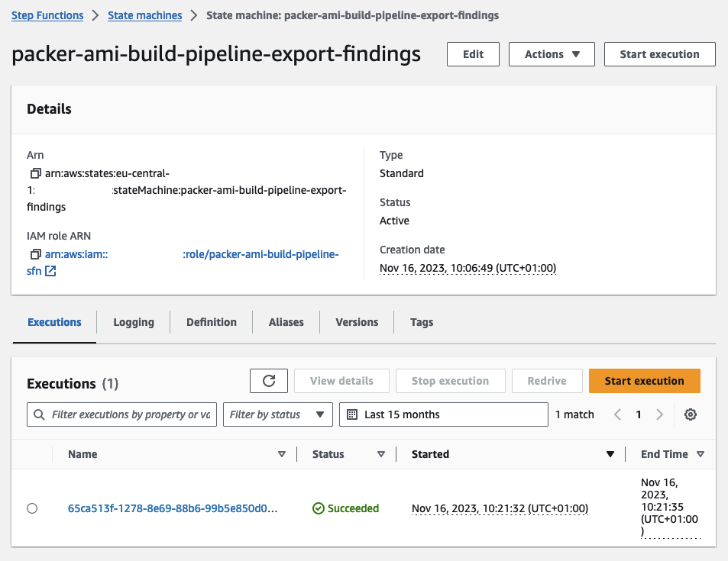Refresh the executions list
The width and height of the screenshot is (728, 561).
tap(268, 380)
